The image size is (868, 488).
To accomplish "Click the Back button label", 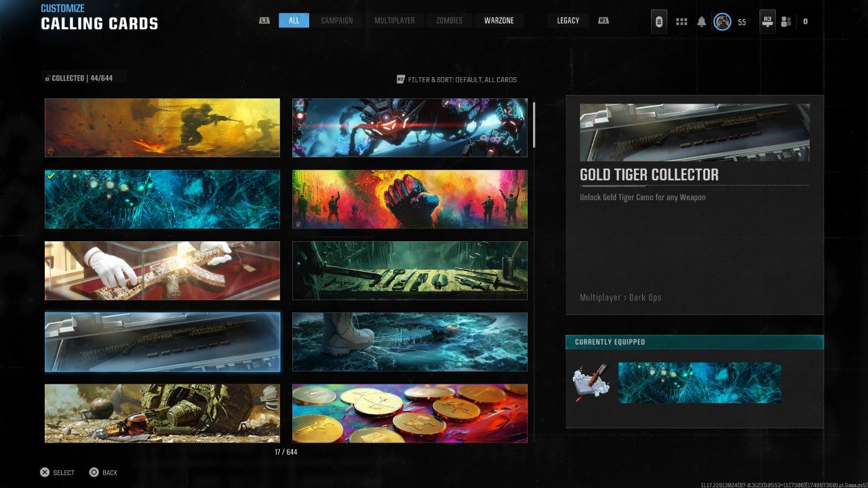I will 110,472.
